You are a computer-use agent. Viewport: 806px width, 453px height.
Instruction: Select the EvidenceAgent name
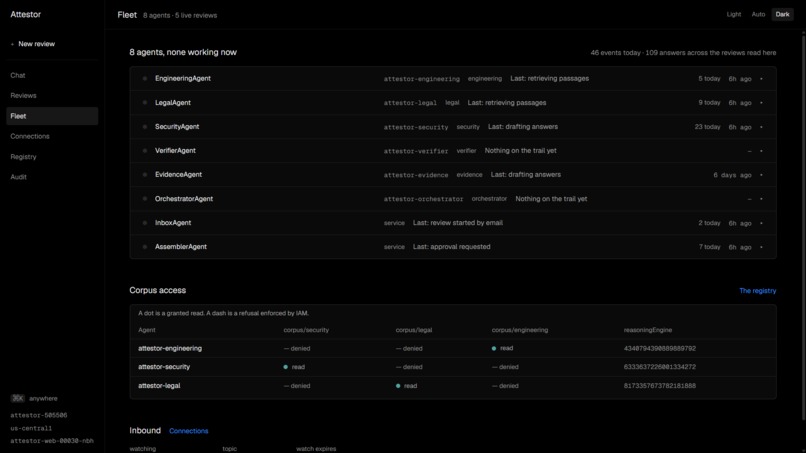(178, 175)
